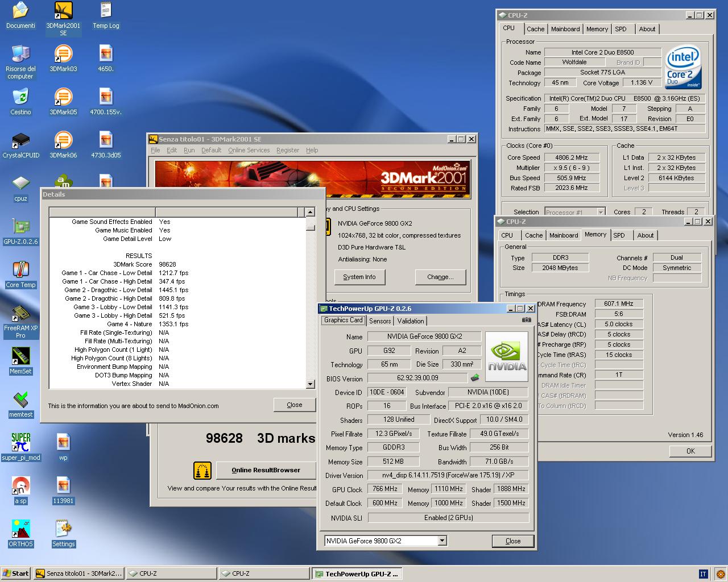Click NVIDIA logo in GPU-Z
Screen dimensions: 728x582
[507, 357]
